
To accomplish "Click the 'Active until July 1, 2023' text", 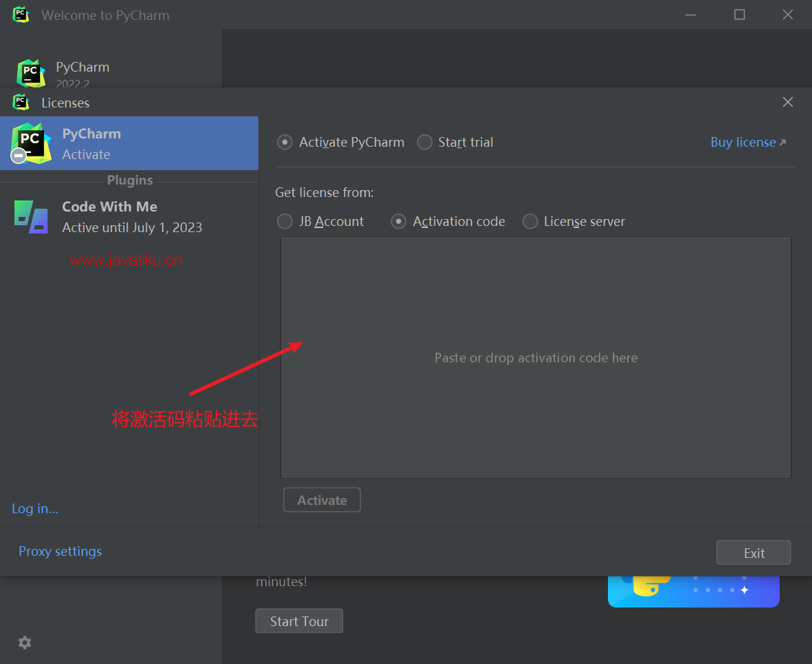I will tap(132, 228).
